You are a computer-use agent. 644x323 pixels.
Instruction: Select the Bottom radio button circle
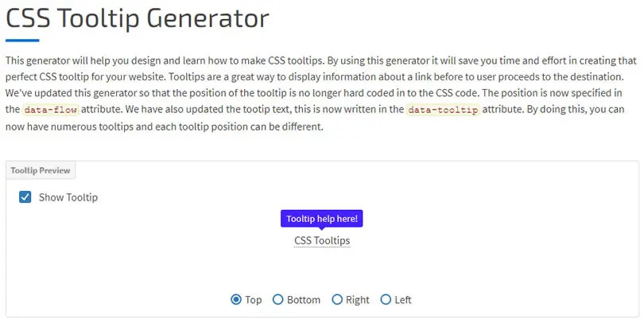tap(278, 300)
